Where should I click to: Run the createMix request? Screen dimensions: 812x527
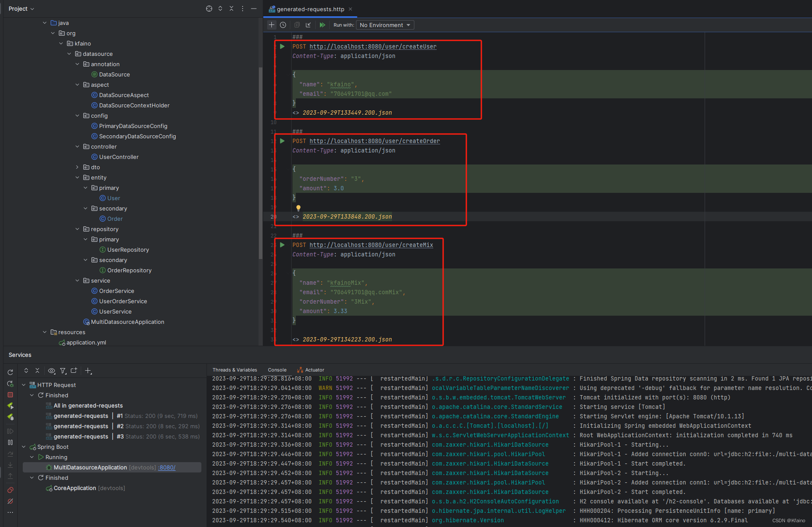(x=282, y=245)
